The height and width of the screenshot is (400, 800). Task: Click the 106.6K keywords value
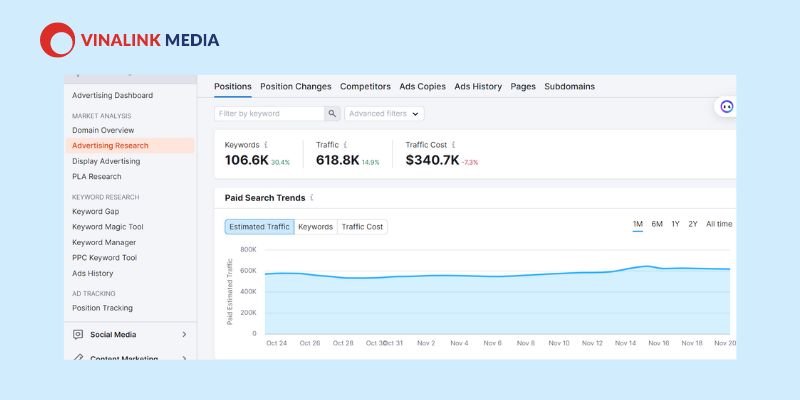click(x=246, y=160)
